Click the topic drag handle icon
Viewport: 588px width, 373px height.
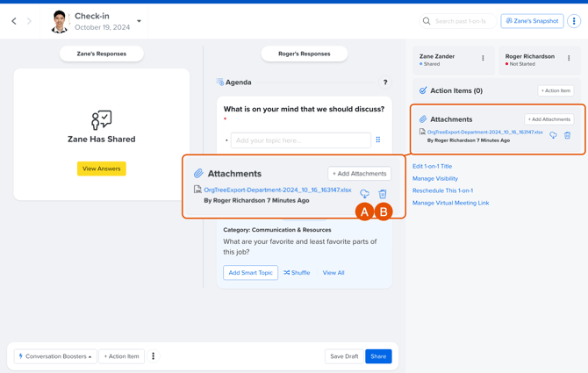coord(378,140)
